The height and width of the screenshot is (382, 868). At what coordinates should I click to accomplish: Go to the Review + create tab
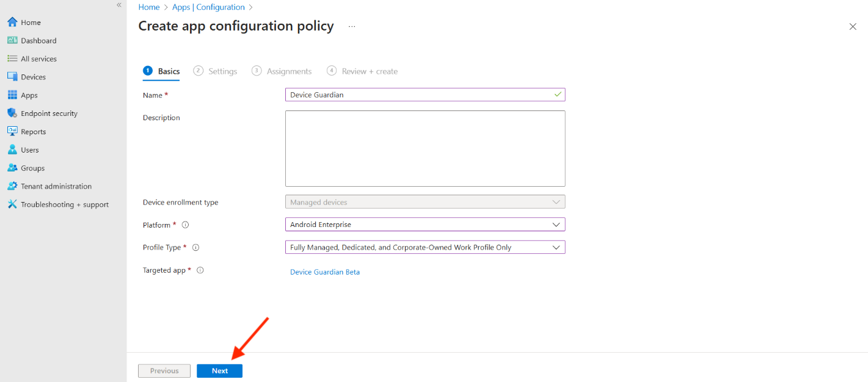click(362, 71)
